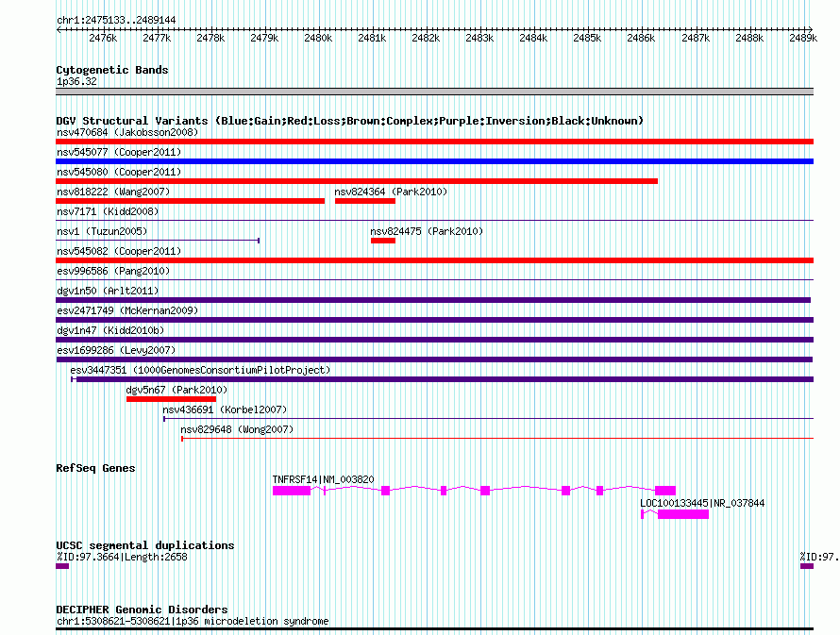Click the nsv545080 (Cooper2011) variant bar

(356, 181)
